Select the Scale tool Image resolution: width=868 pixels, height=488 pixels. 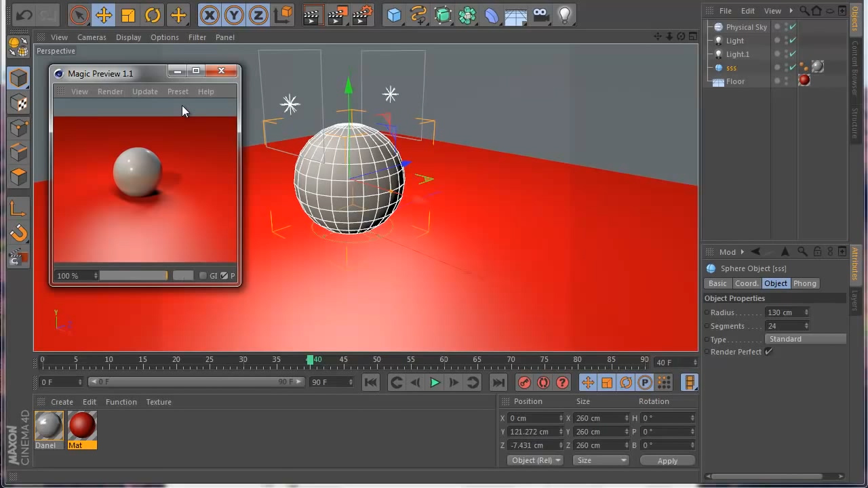click(128, 15)
